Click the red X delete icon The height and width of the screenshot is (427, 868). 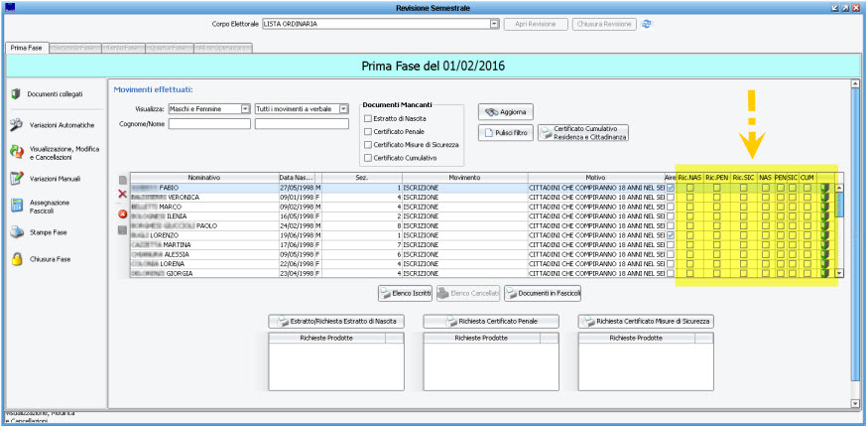(122, 196)
